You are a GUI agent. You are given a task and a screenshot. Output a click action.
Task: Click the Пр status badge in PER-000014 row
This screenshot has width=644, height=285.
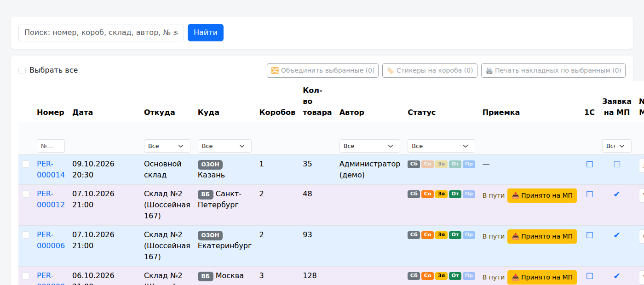469,164
